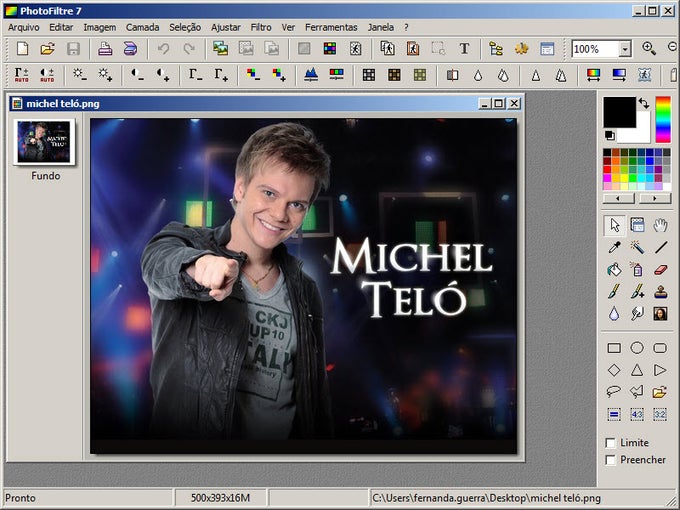Open the Janela menu
The width and height of the screenshot is (680, 510).
pyautogui.click(x=381, y=27)
